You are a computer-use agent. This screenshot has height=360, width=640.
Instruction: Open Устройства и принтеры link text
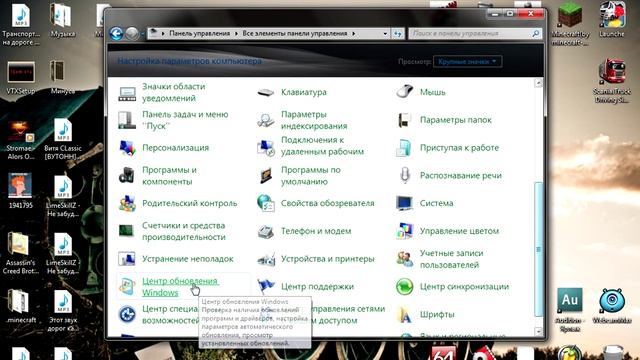click(327, 259)
